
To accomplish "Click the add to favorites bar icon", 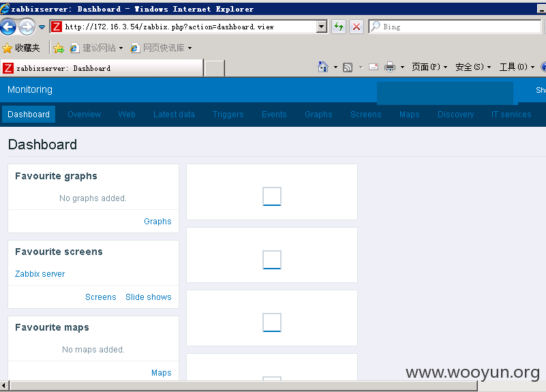I will [59, 48].
